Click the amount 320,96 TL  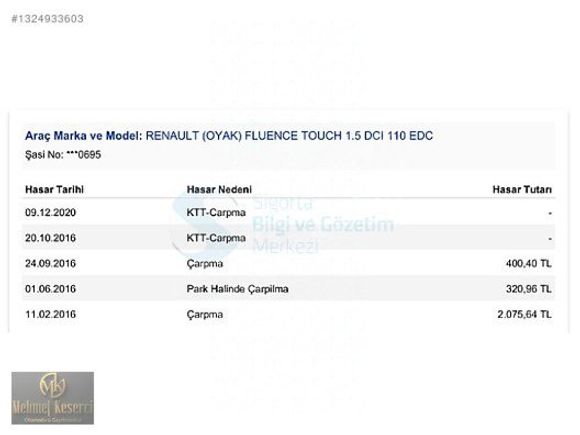[x=529, y=289]
